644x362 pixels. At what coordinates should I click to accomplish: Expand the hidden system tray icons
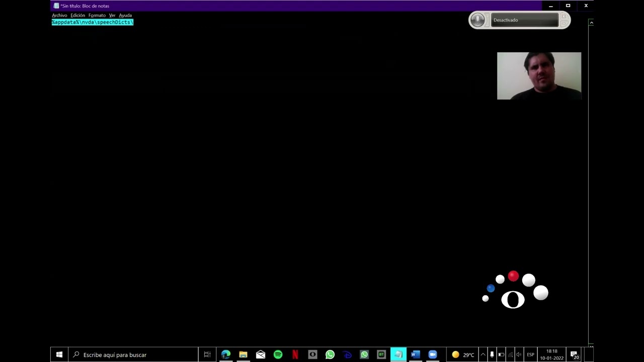point(483,354)
